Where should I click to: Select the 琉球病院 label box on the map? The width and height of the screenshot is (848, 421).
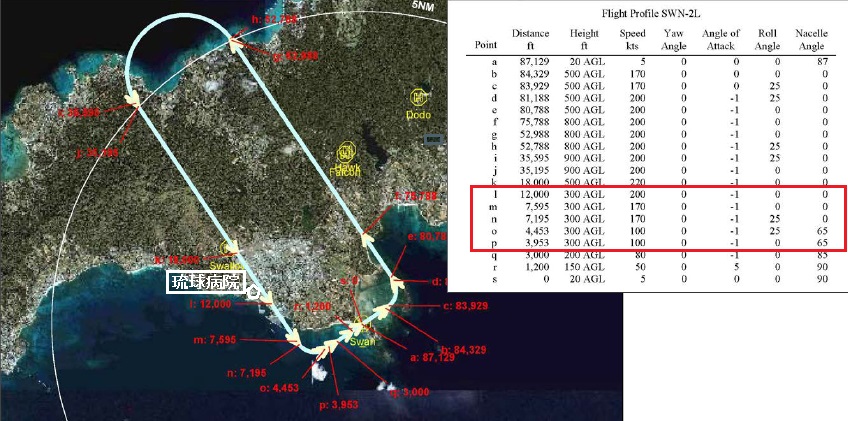(207, 282)
